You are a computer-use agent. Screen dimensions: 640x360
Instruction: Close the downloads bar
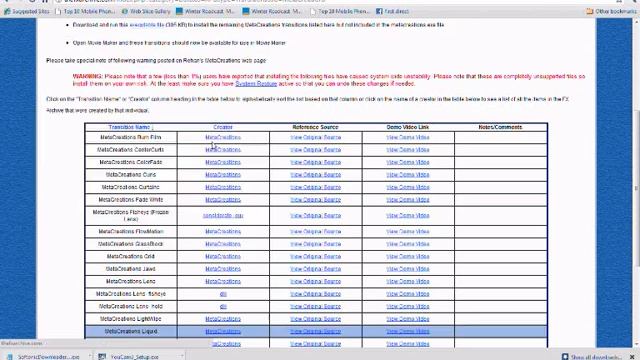[632, 357]
